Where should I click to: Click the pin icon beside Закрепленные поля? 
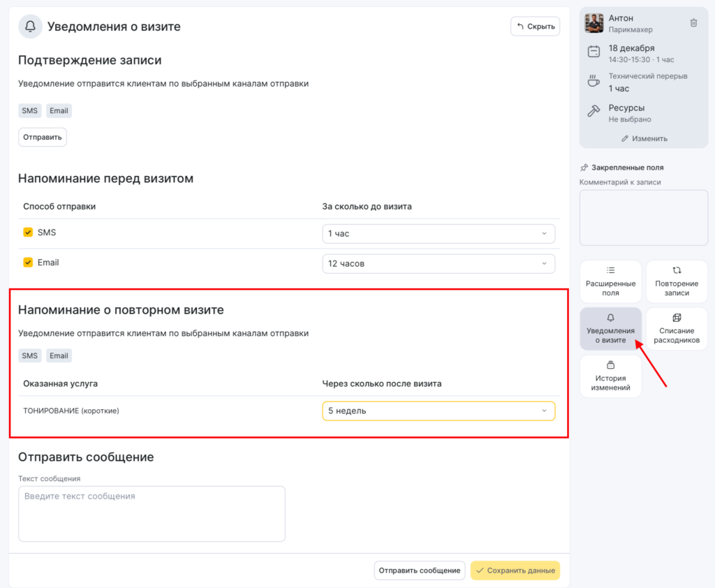click(x=584, y=168)
